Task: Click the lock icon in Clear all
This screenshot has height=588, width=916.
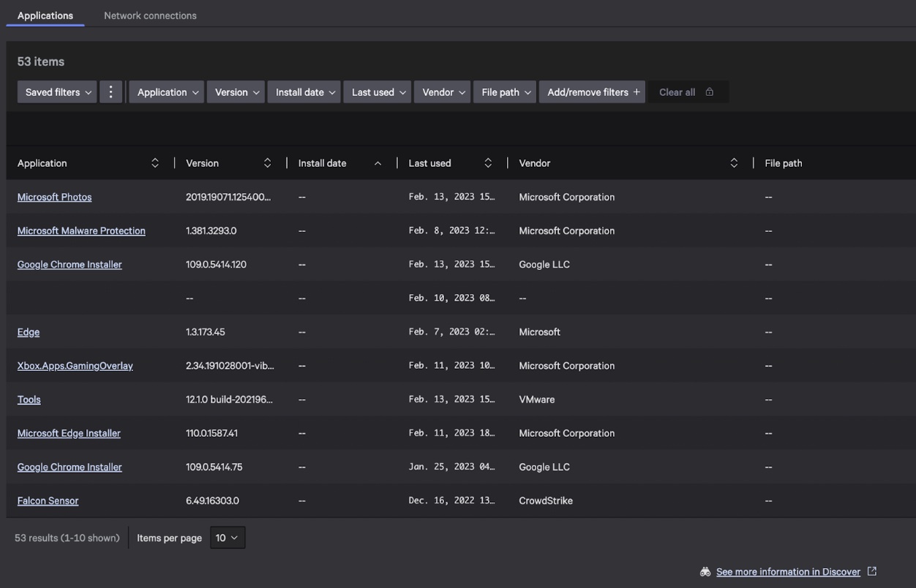Action: 710,92
